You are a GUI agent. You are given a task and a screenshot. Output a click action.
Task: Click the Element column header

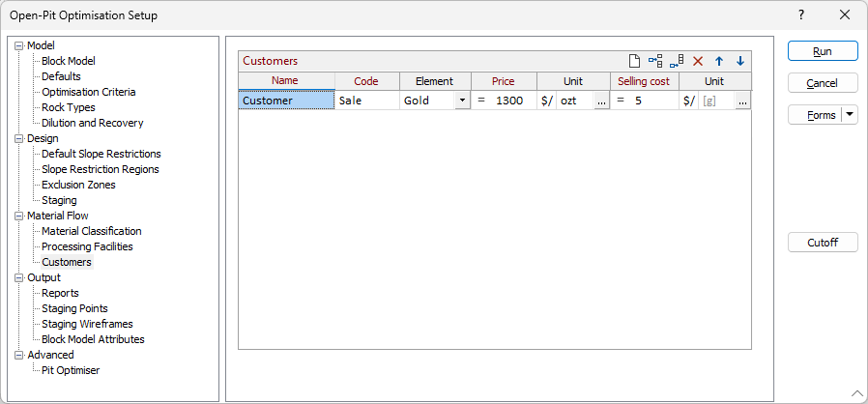coord(435,81)
